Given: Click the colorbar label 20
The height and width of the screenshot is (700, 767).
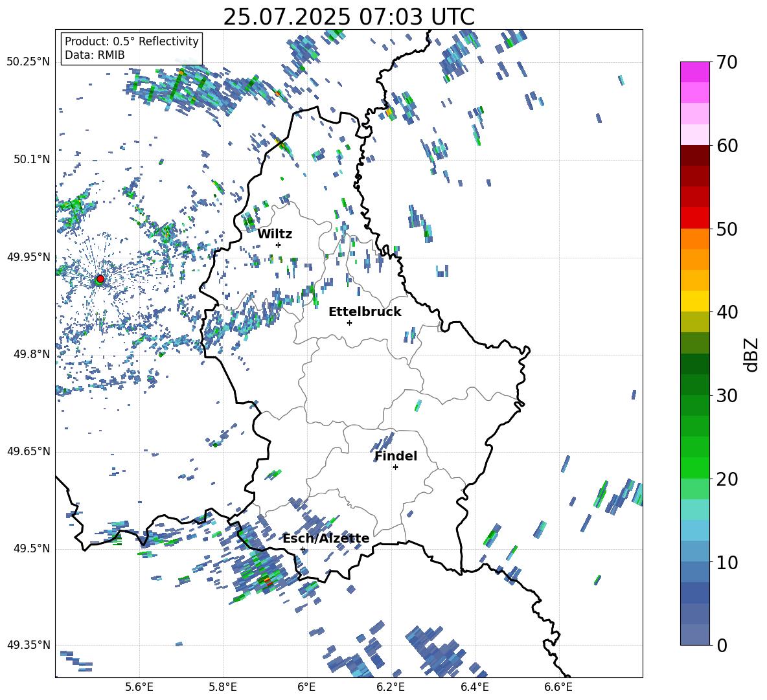Looking at the screenshot, I should pos(727,479).
